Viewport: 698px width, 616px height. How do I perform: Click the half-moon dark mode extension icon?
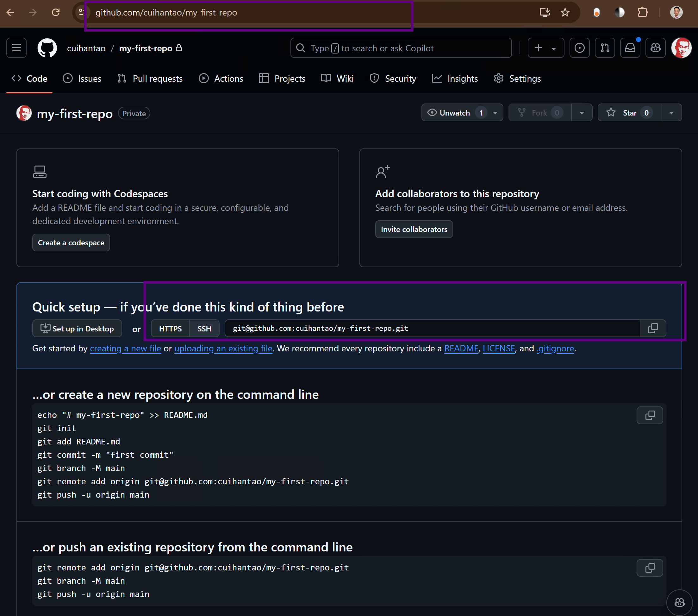pyautogui.click(x=620, y=13)
